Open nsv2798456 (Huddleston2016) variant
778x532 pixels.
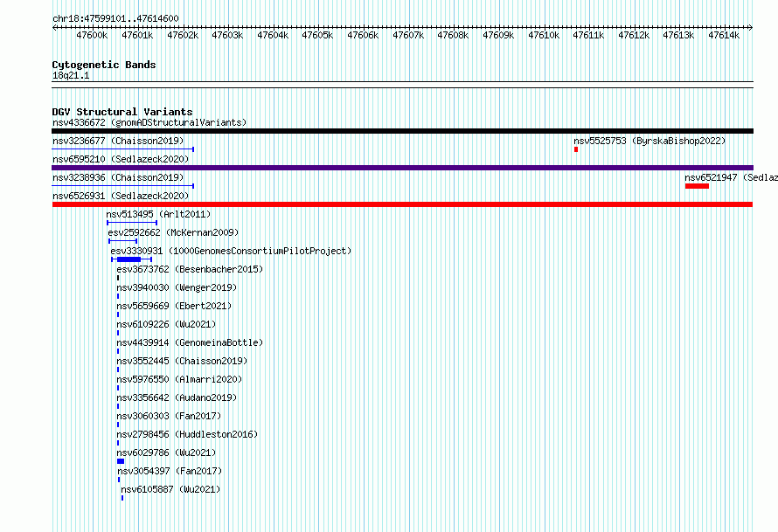pyautogui.click(x=187, y=434)
